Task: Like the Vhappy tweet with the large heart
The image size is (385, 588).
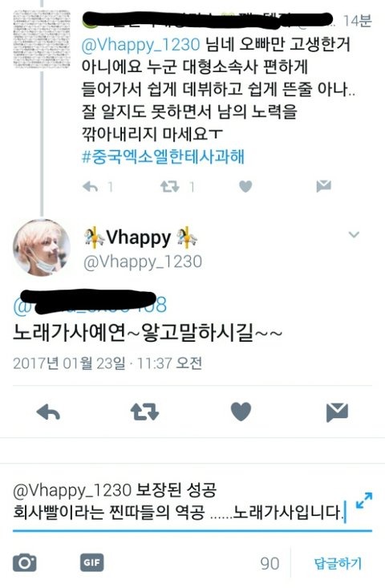Action: (x=241, y=412)
